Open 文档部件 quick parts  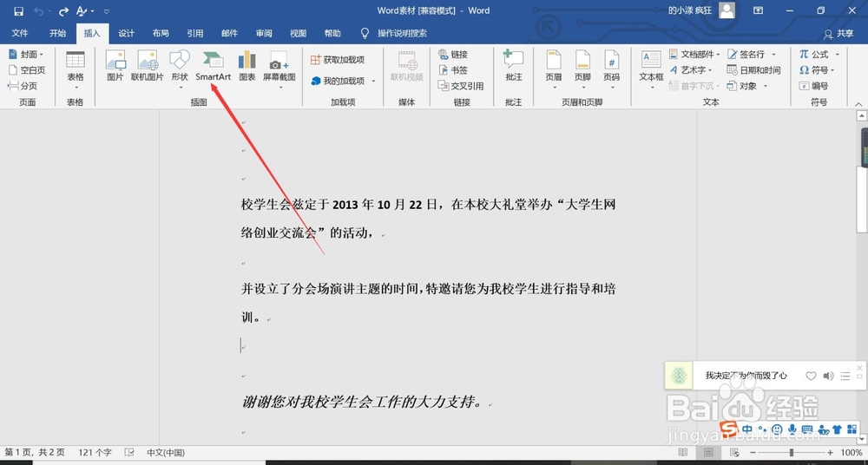(x=694, y=55)
